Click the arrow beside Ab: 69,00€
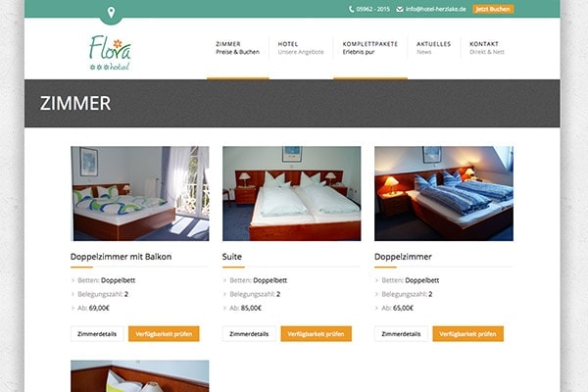The width and height of the screenshot is (588, 392). coord(73,308)
